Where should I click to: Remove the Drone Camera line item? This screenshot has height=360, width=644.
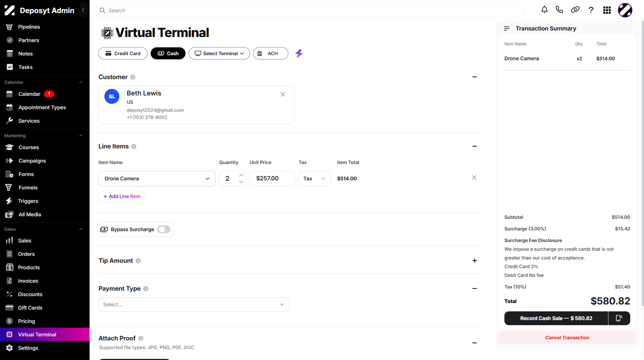[x=474, y=177]
